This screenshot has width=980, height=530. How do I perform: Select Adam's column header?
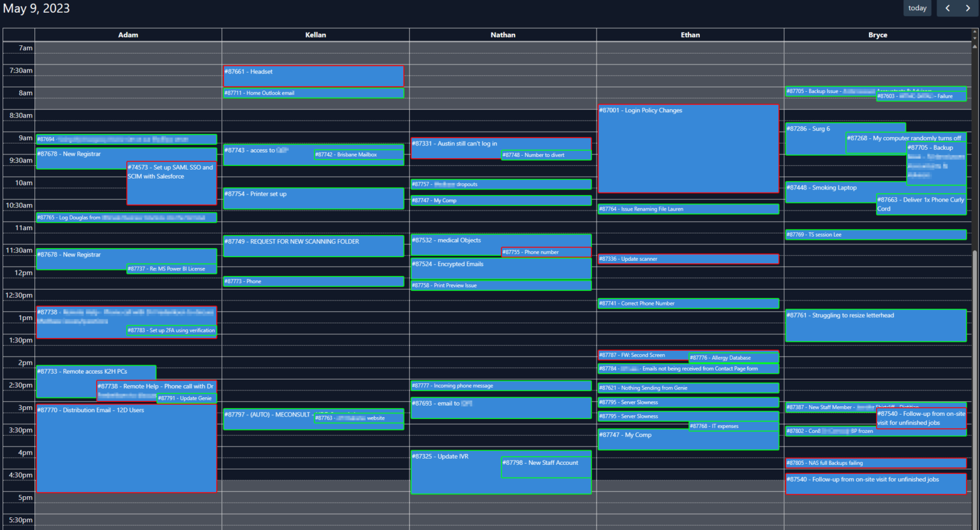tap(128, 34)
